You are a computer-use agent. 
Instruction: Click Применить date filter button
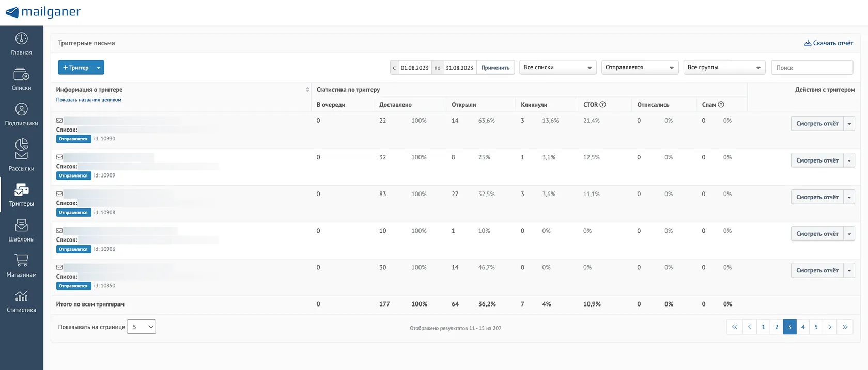(495, 68)
